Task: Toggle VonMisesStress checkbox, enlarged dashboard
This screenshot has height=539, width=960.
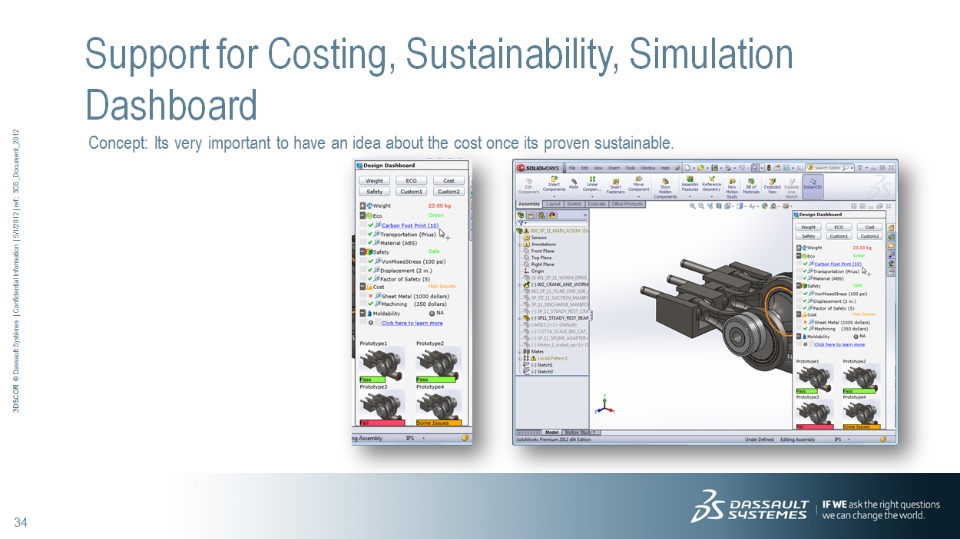Action: [370, 262]
